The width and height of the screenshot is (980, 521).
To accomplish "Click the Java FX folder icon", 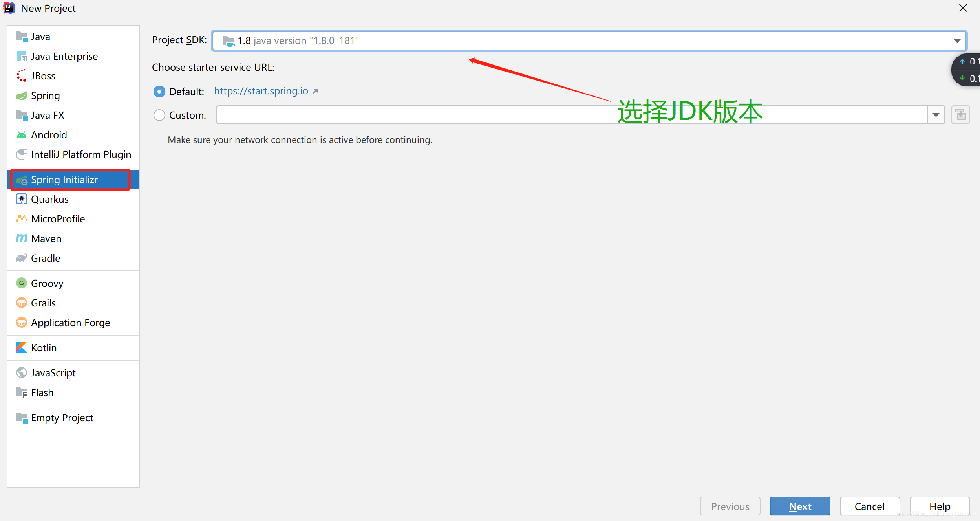I will [22, 115].
